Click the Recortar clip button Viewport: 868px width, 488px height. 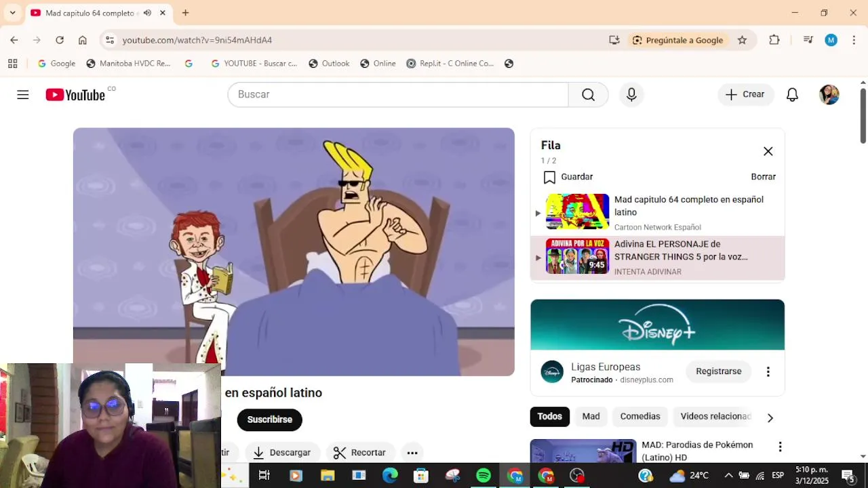pyautogui.click(x=359, y=453)
